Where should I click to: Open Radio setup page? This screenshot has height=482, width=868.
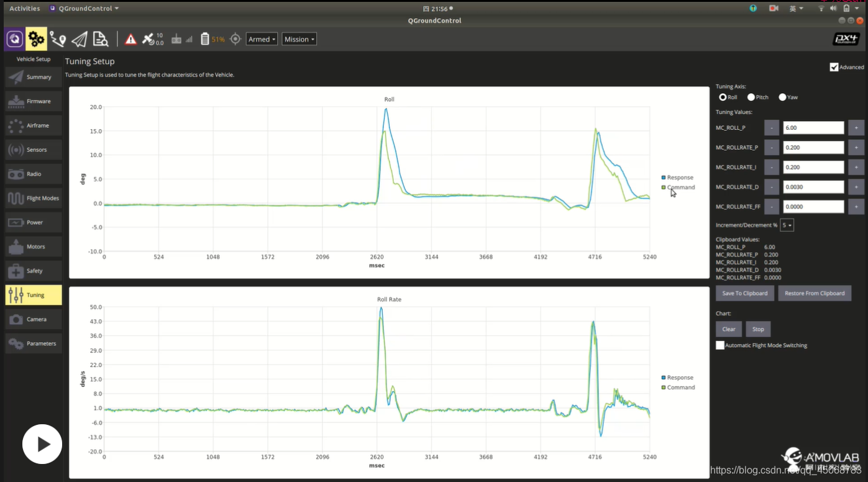(x=34, y=174)
